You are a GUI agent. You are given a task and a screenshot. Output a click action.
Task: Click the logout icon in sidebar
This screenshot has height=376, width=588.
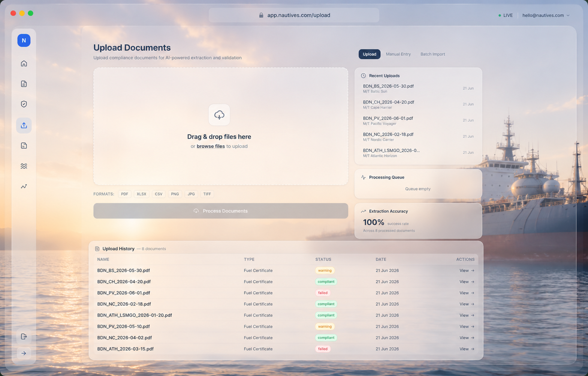point(24,336)
